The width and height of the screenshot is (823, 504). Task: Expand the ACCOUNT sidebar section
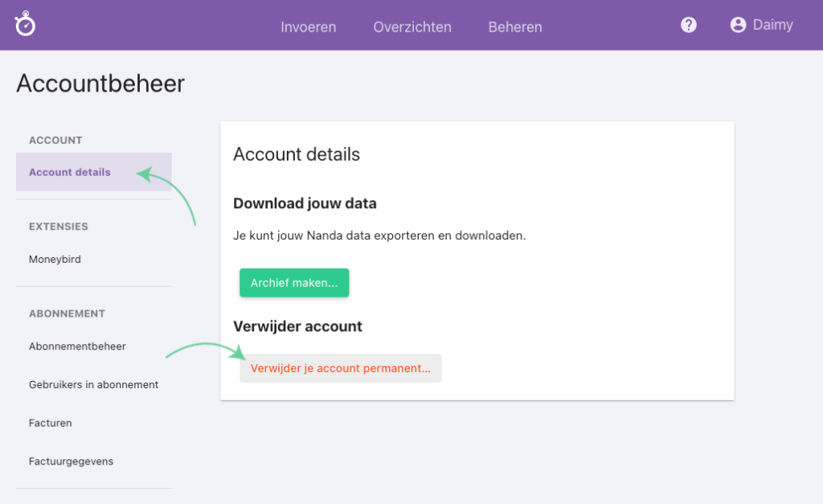pyautogui.click(x=55, y=140)
